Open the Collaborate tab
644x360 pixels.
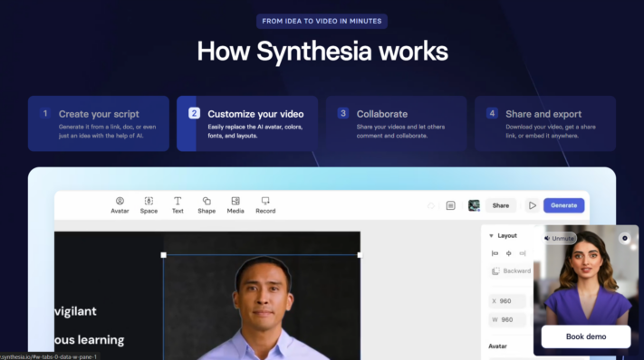point(397,124)
